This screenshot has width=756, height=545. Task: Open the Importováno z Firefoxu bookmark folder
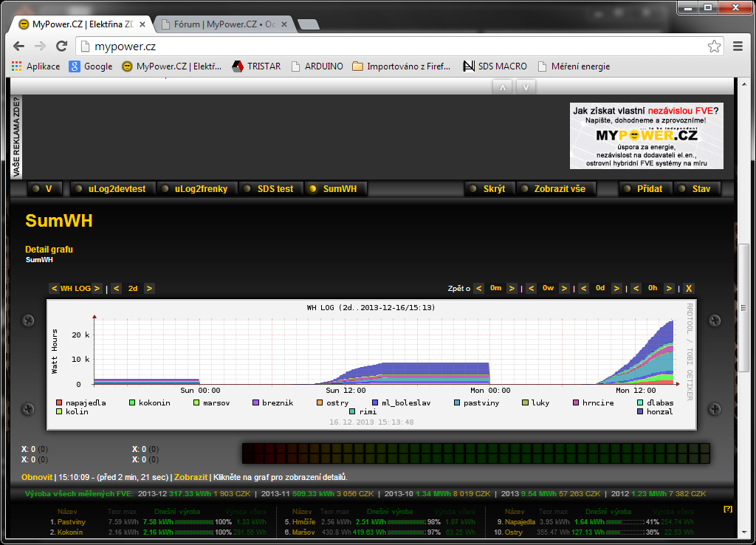pyautogui.click(x=401, y=66)
